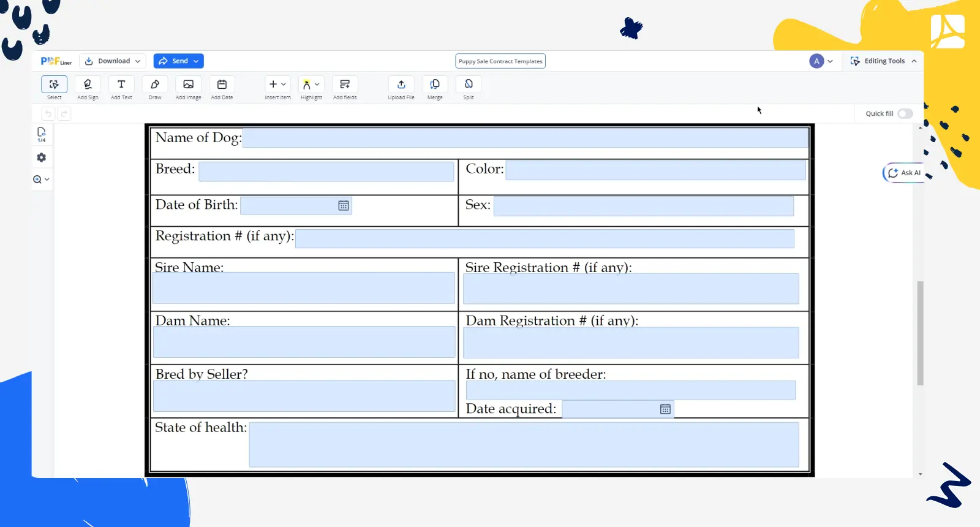980x527 pixels.
Task: Click the PDFLiner logo
Action: tap(56, 61)
